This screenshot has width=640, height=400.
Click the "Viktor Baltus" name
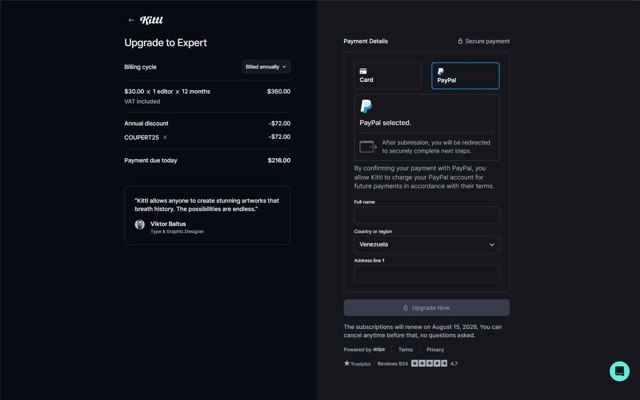coord(168,224)
